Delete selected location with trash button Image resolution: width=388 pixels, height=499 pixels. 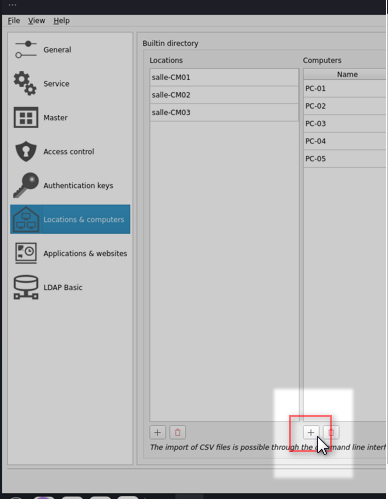pyautogui.click(x=178, y=432)
